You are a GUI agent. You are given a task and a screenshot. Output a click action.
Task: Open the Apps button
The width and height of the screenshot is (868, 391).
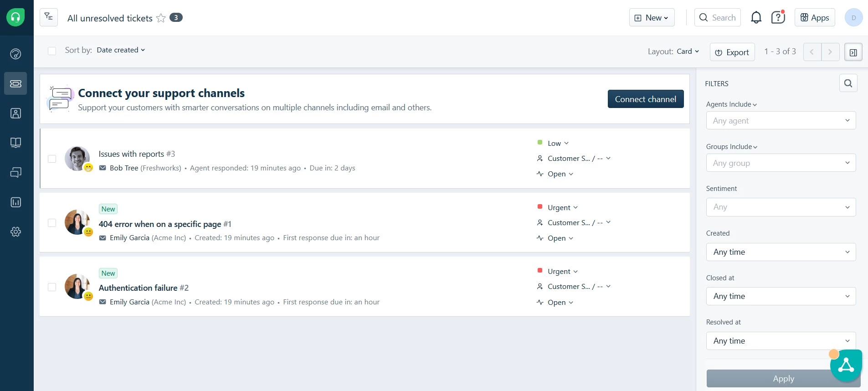pos(815,17)
